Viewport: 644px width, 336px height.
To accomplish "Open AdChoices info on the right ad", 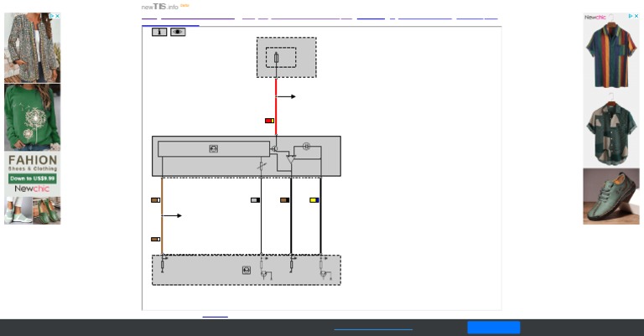I will [x=631, y=16].
